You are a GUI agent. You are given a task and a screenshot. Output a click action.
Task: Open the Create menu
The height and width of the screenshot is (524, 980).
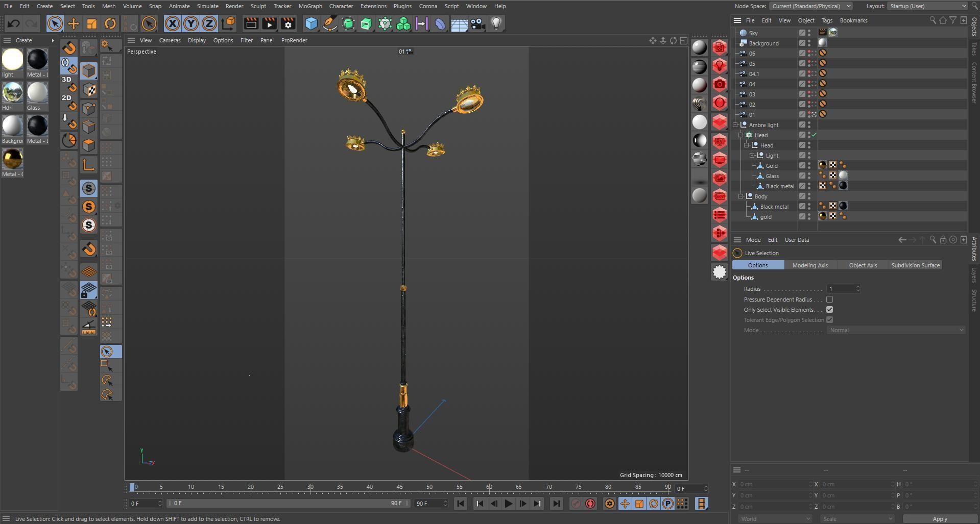(44, 6)
